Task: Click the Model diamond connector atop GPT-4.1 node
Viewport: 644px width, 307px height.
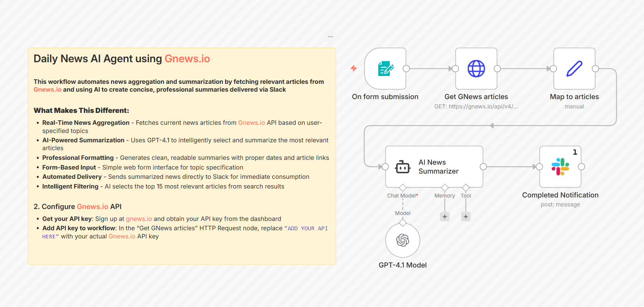Action: 402,223
